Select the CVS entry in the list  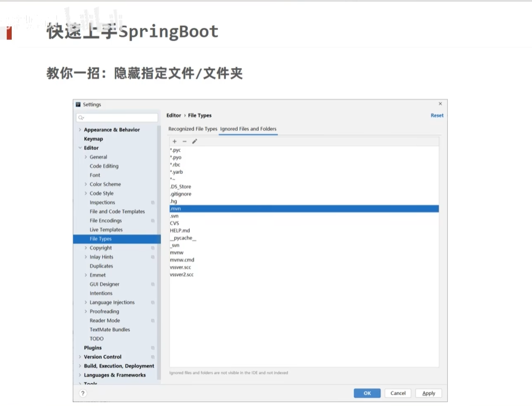pyautogui.click(x=304, y=223)
